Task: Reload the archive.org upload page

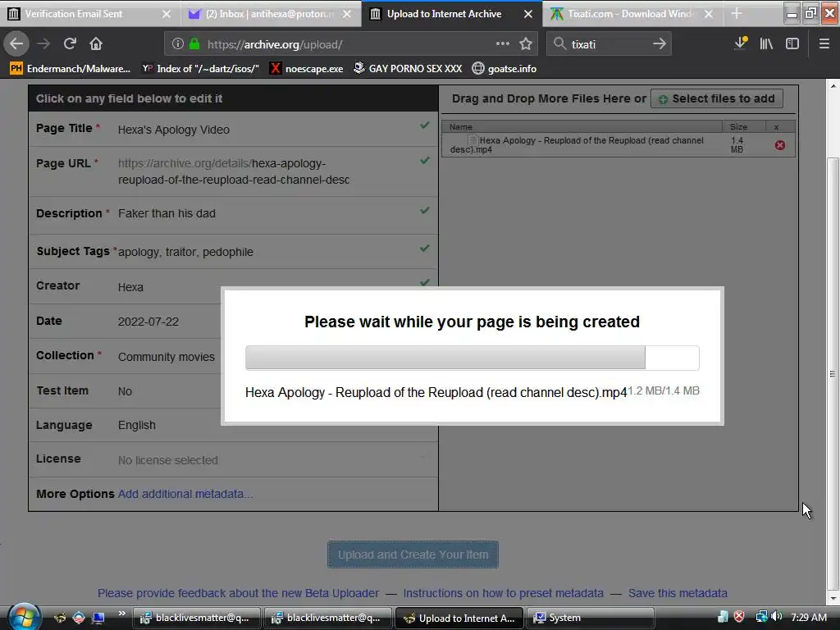Action: 70,44
